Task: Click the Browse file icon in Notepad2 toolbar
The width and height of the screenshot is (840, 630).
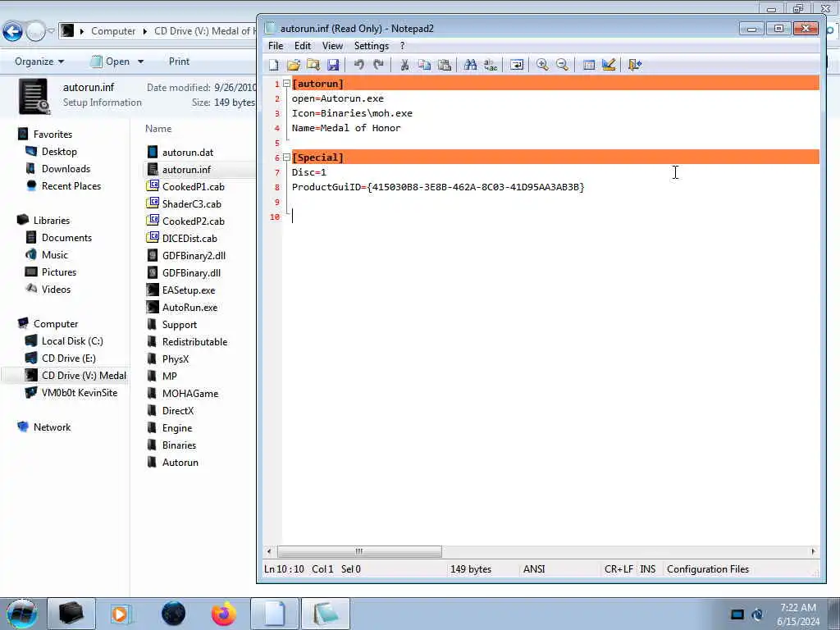Action: tap(313, 66)
